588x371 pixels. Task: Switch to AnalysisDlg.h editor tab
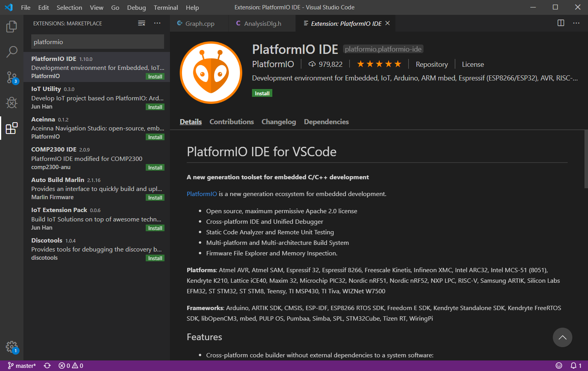tap(263, 23)
